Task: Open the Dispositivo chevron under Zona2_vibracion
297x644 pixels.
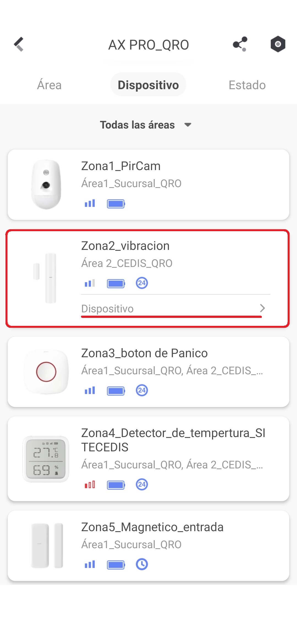Action: click(x=262, y=308)
